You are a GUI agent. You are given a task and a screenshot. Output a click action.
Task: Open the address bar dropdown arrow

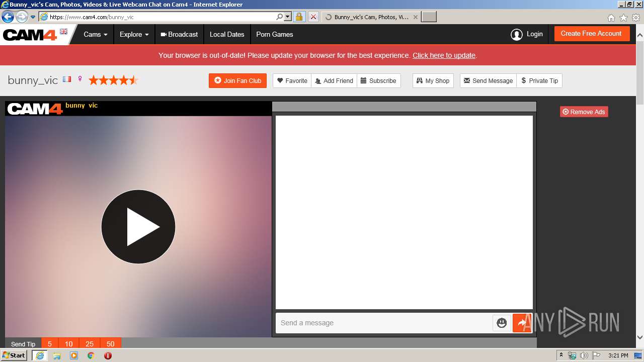click(x=288, y=17)
